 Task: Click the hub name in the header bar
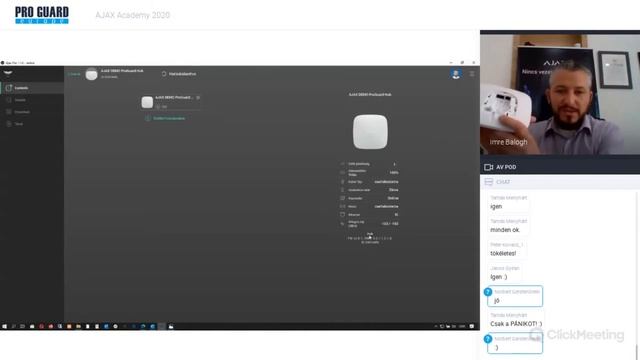(x=122, y=71)
